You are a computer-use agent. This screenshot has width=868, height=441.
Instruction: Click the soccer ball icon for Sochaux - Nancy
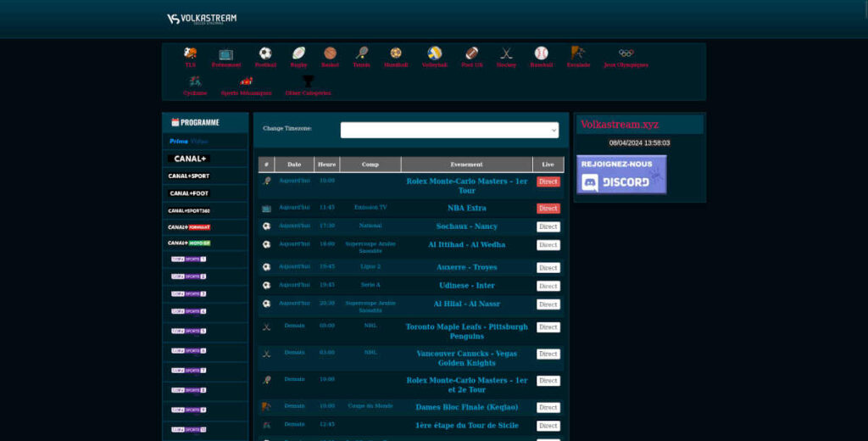tap(266, 226)
